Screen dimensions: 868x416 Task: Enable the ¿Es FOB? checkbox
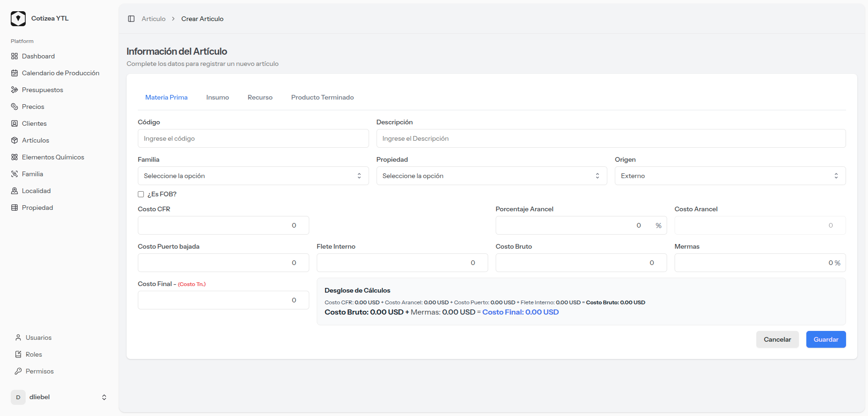[141, 194]
